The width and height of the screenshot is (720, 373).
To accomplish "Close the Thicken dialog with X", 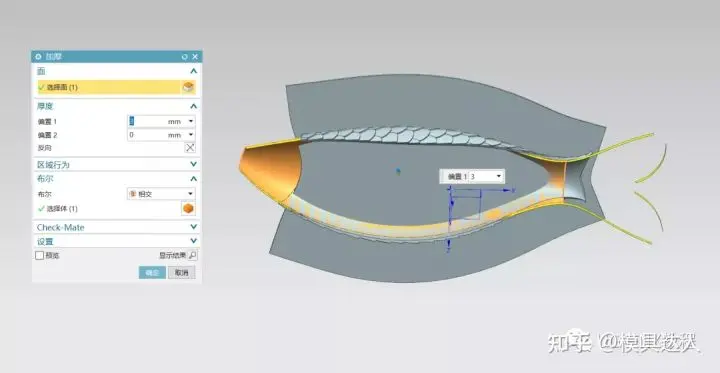I will 195,57.
